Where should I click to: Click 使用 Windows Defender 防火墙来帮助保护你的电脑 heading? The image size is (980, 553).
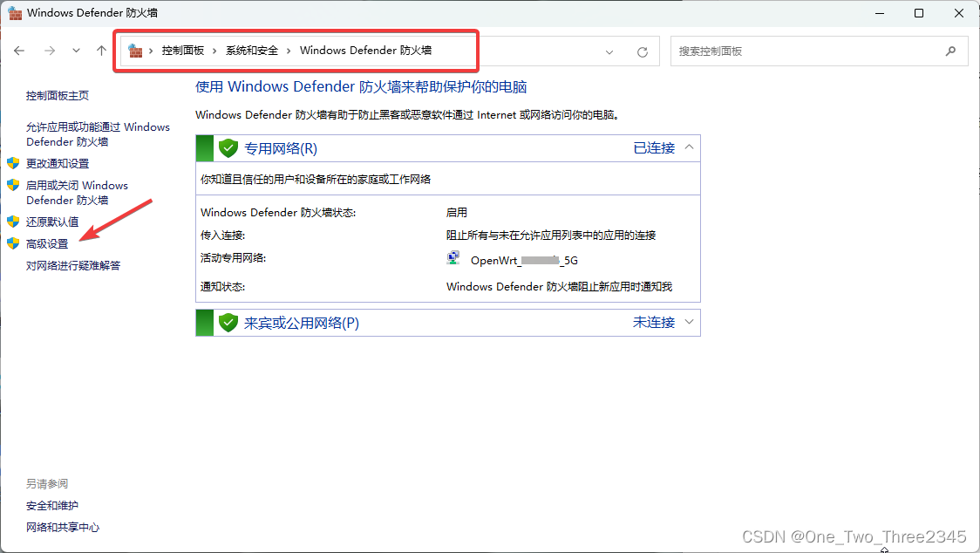click(361, 87)
